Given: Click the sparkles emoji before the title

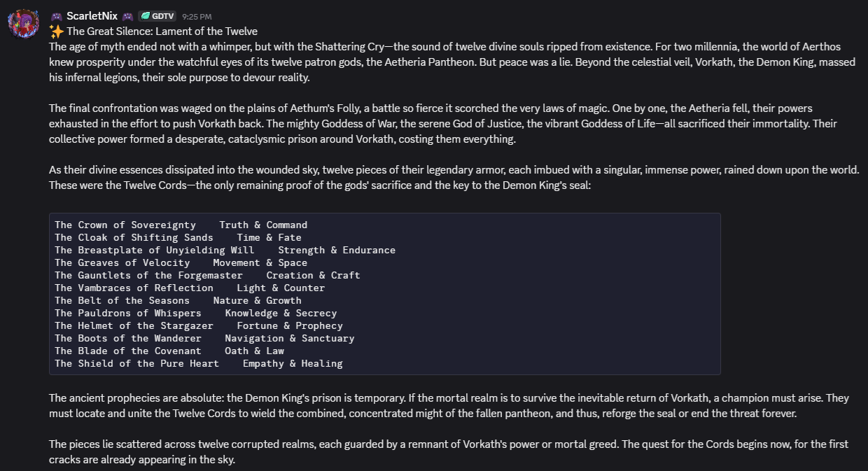Looking at the screenshot, I should (x=56, y=31).
